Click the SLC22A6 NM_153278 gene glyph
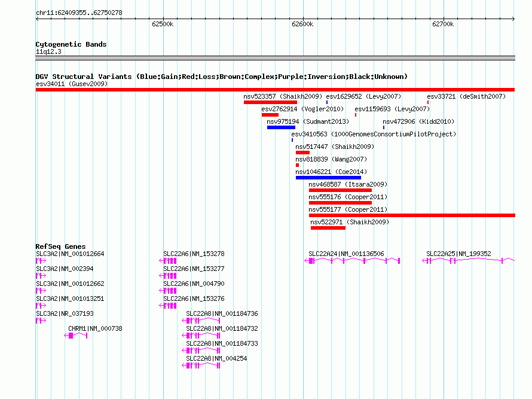532x399 pixels. pyautogui.click(x=167, y=261)
